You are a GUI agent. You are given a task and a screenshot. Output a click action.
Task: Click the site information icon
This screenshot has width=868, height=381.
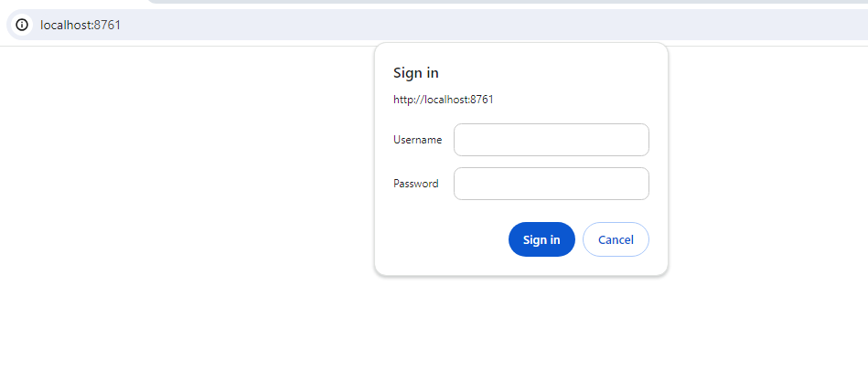[22, 25]
